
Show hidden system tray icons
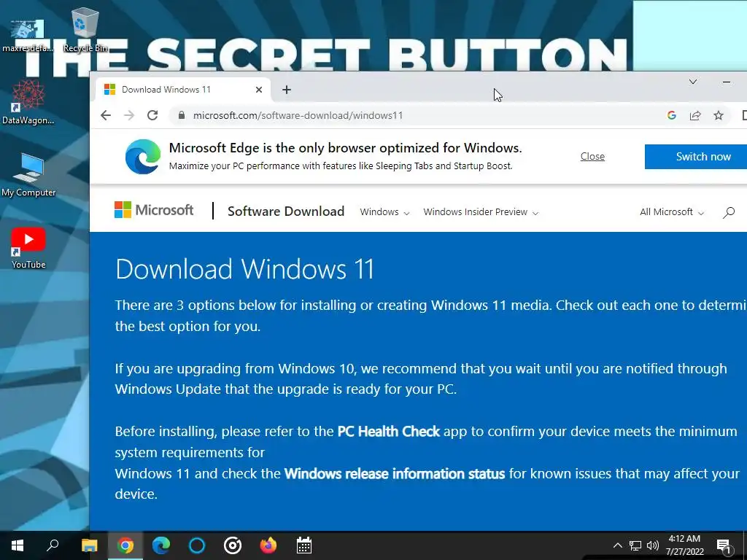pos(617,545)
